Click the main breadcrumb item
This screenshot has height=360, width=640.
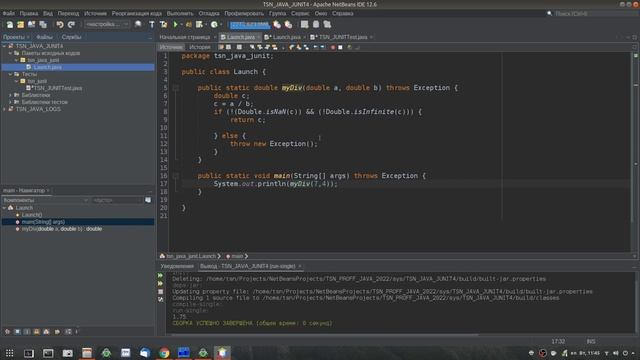pyautogui.click(x=237, y=256)
